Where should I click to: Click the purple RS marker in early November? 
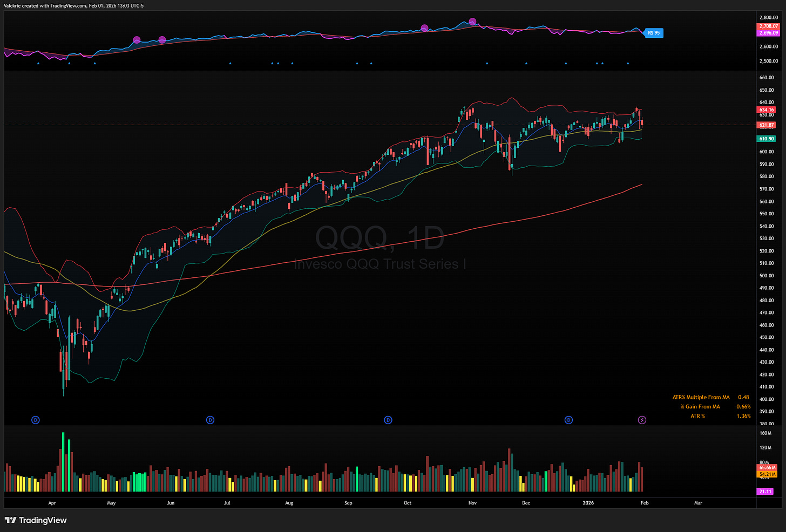tap(473, 22)
